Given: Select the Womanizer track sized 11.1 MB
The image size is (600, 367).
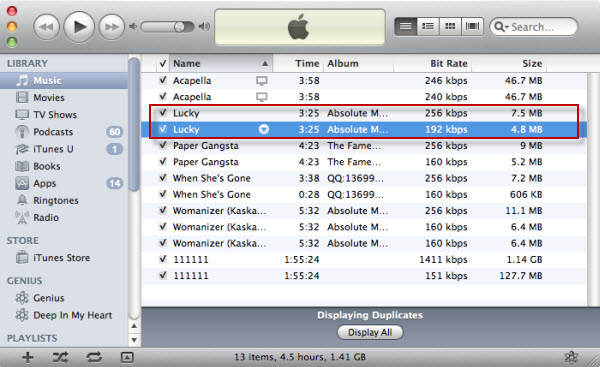Looking at the screenshot, I should coord(364,210).
